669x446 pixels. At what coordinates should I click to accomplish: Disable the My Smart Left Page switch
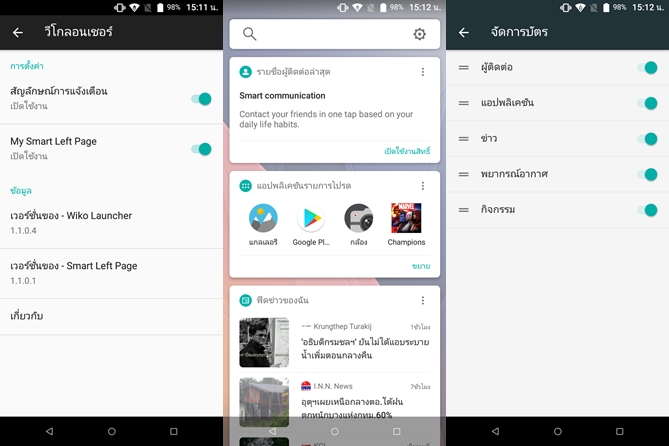click(x=201, y=149)
